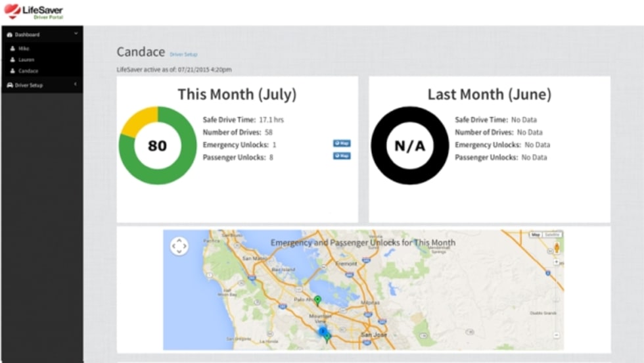Click the July score donut chart
The image size is (644, 363).
coord(158,145)
